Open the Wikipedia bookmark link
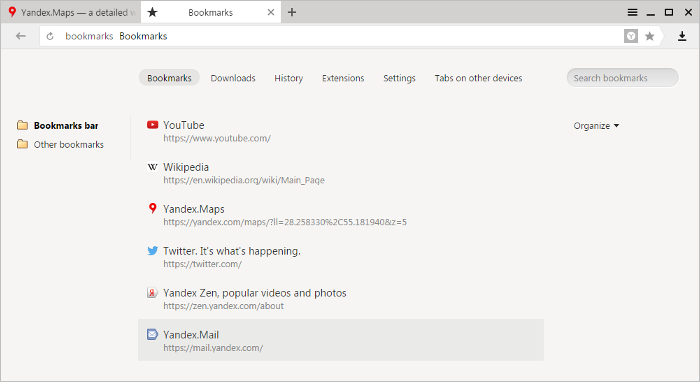 (x=186, y=167)
